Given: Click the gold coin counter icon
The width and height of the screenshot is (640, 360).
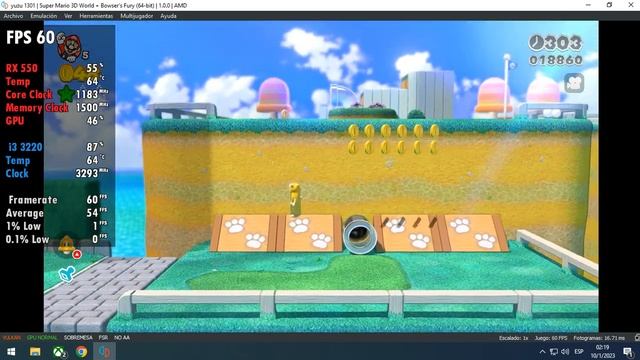Looking at the screenshot, I should point(67,74).
